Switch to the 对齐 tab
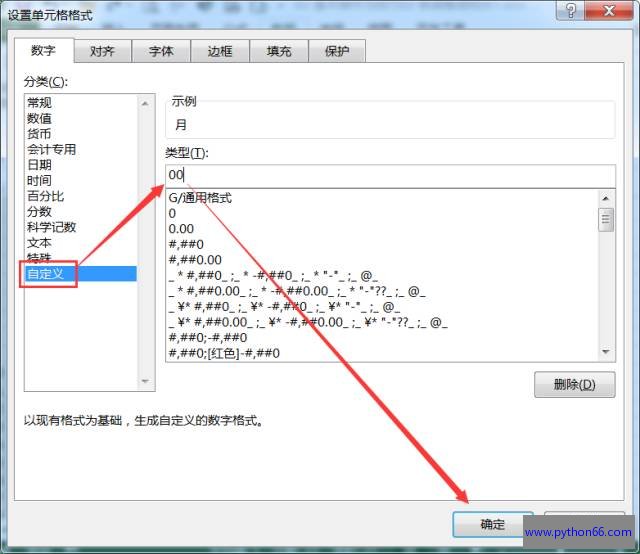This screenshot has height=554, width=640. point(101,51)
